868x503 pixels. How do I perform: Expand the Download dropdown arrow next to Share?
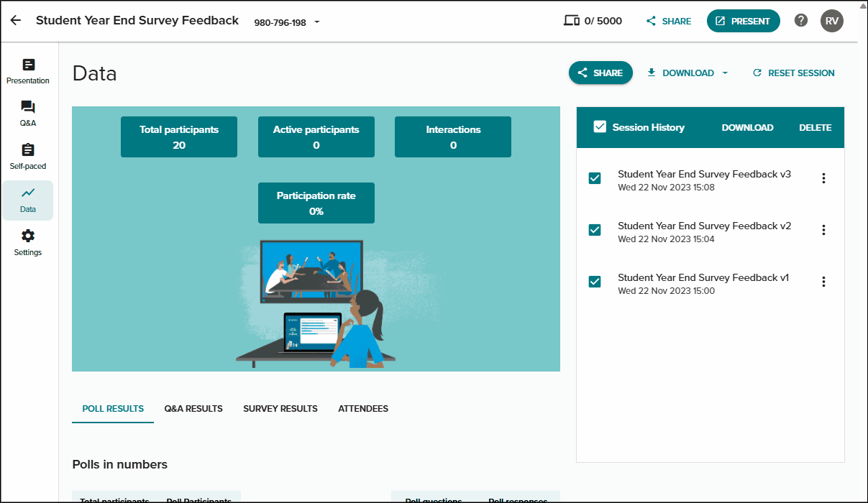point(725,73)
